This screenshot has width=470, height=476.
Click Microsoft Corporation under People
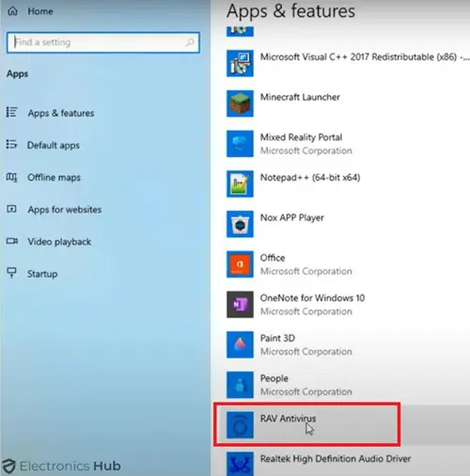coord(306,391)
